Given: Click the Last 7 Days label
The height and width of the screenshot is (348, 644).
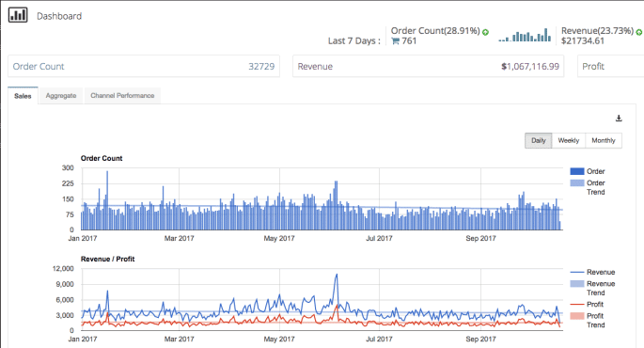Looking at the screenshot, I should (354, 41).
